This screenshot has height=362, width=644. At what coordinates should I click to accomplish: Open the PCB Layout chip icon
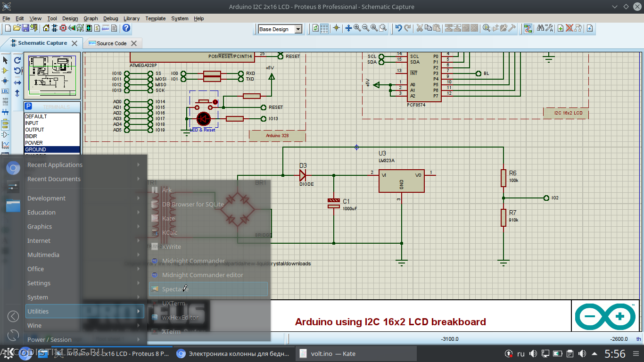pos(63,28)
